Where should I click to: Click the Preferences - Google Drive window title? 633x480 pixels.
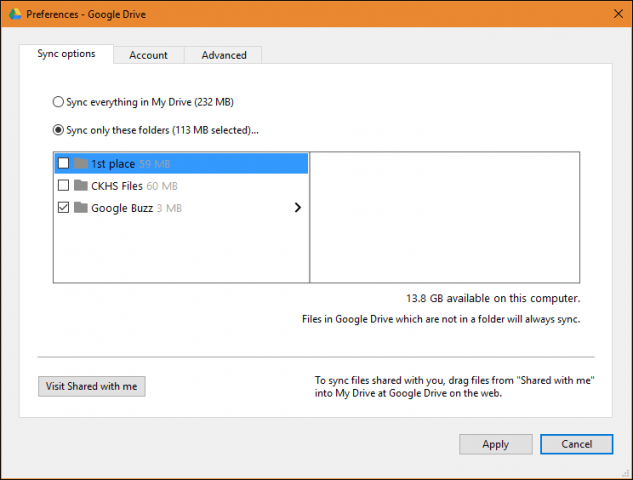click(86, 15)
